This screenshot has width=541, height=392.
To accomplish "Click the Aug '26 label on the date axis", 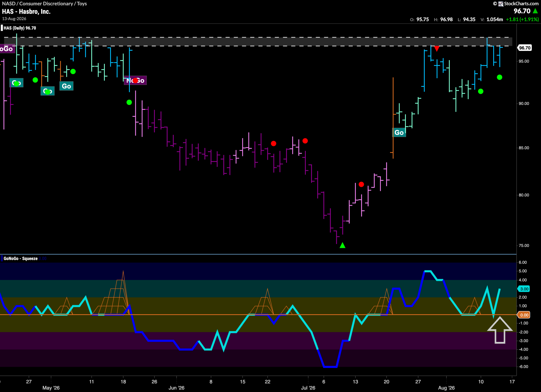I will coord(446,388).
